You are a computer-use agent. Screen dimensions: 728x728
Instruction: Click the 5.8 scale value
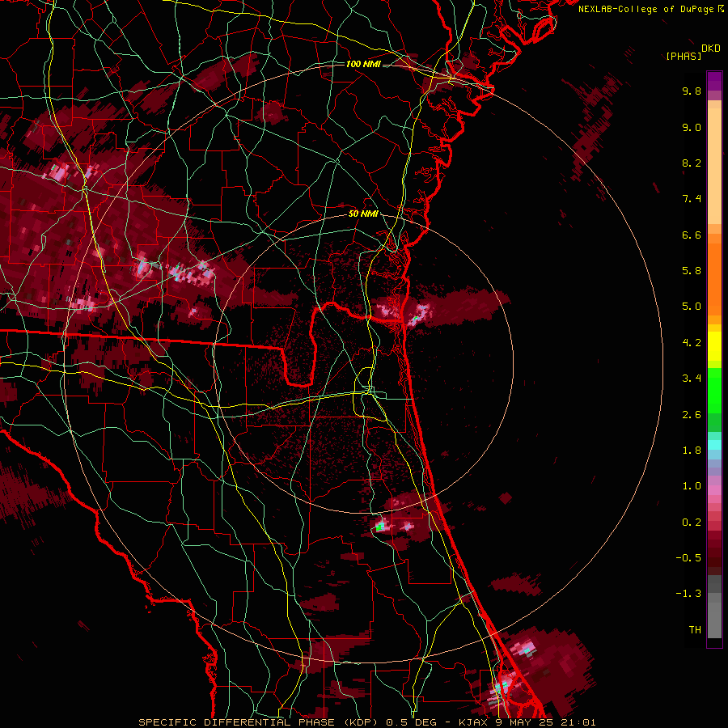coord(692,271)
